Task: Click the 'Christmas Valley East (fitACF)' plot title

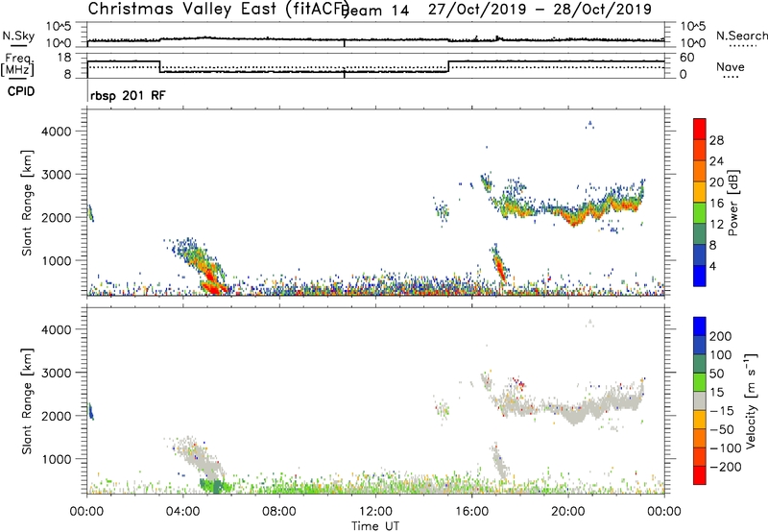Action: (218, 10)
